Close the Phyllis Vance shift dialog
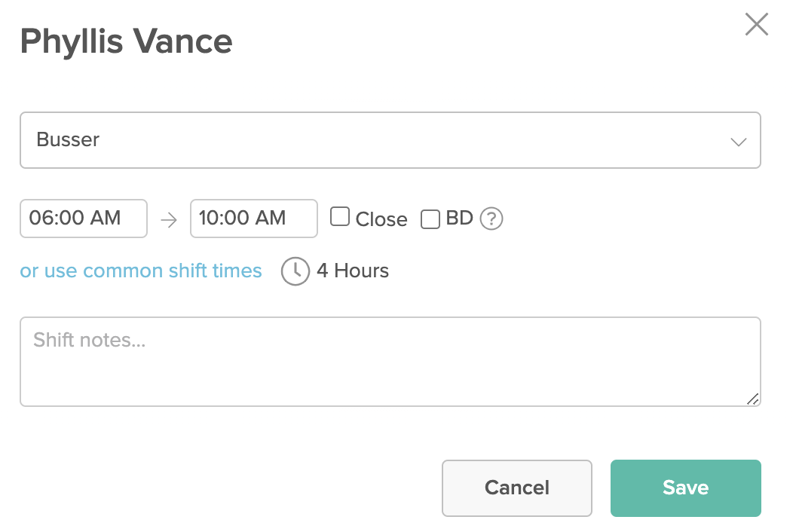This screenshot has width=796, height=532. tap(756, 24)
